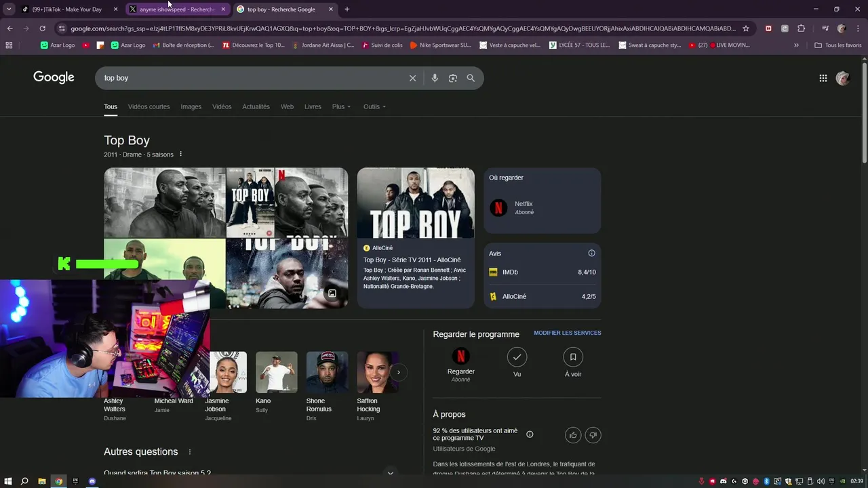Open the Chrome extensions puzzle icon
868x488 pixels.
801,28
